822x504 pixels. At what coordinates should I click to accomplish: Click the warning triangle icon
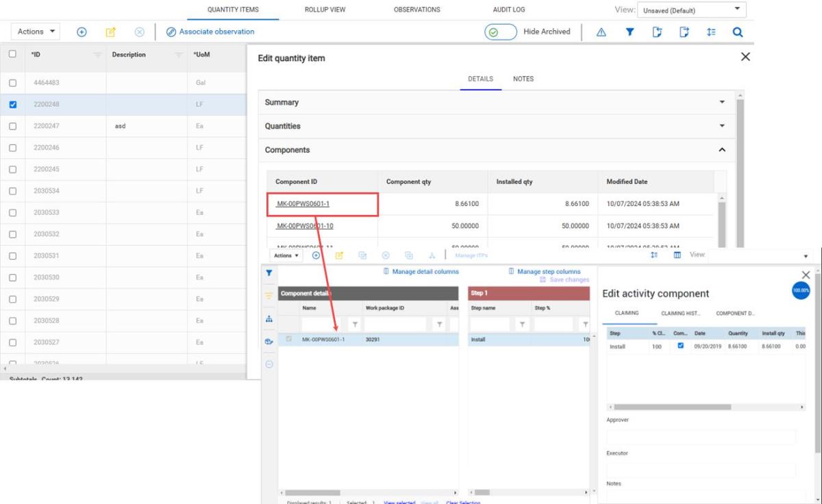tap(601, 32)
